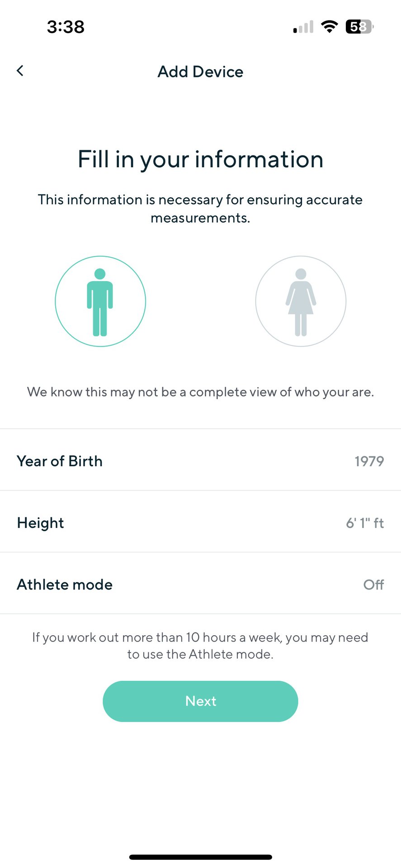This screenshot has height=868, width=401.
Task: Tap the home indicator bar
Action: [200, 857]
